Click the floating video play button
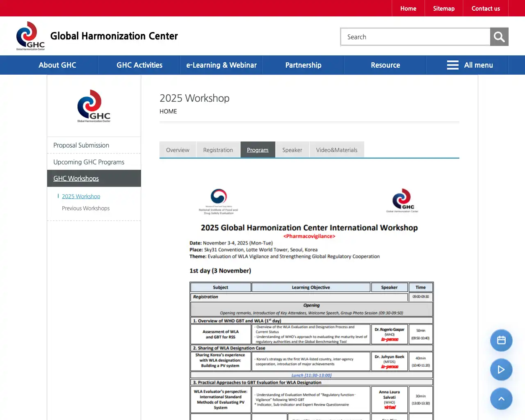This screenshot has width=525, height=420. click(501, 370)
